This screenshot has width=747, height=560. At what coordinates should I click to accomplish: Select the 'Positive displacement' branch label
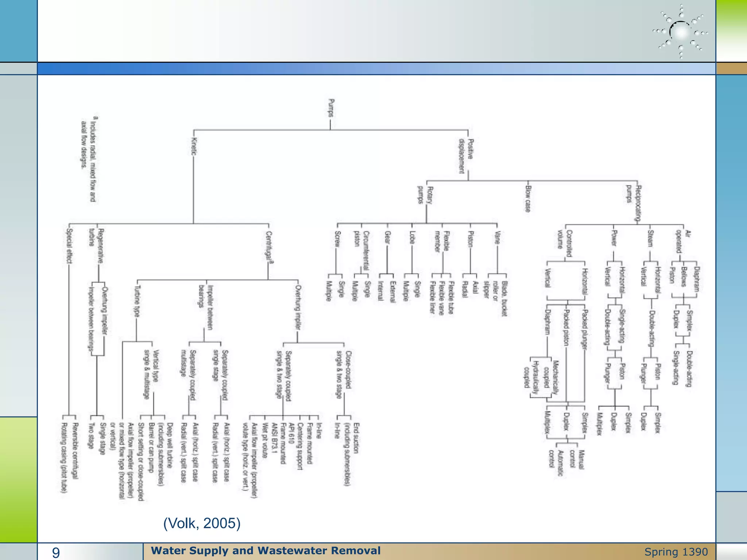(x=466, y=156)
